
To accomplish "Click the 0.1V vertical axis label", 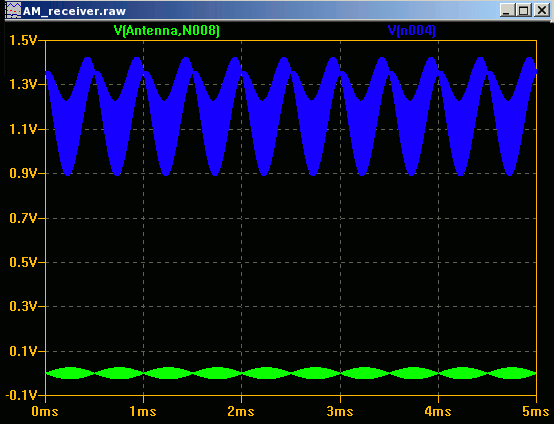I will pos(23,352).
